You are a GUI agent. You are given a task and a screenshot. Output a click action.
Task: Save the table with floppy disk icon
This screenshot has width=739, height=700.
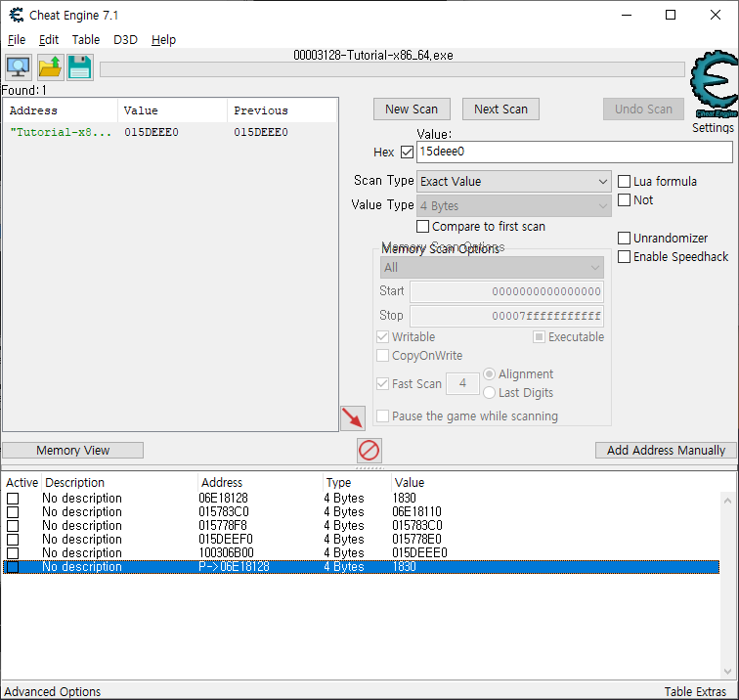(x=79, y=67)
